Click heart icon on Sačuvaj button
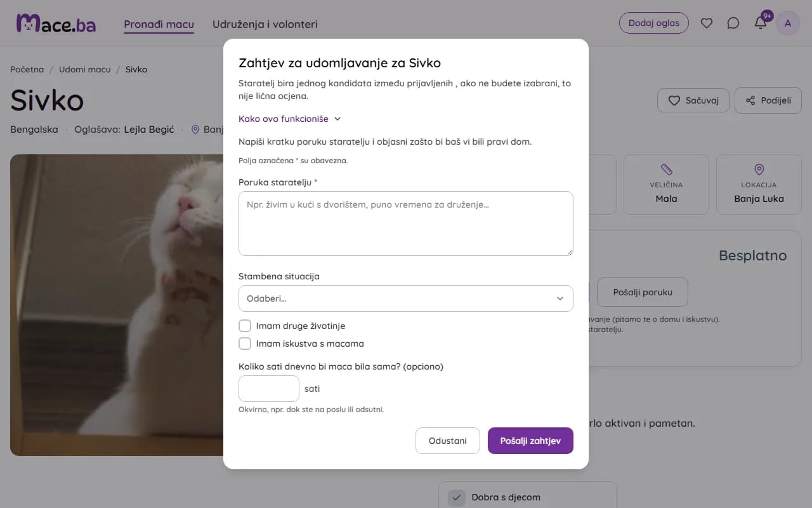Image resolution: width=812 pixels, height=508 pixels. 674,100
